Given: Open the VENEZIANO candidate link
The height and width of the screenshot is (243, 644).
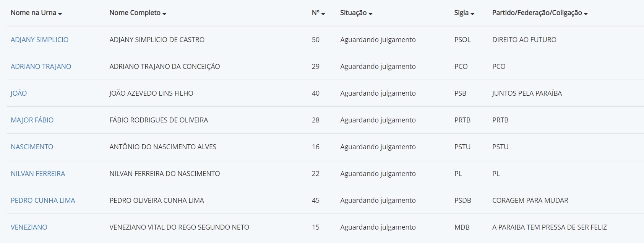Looking at the screenshot, I should pos(29,227).
